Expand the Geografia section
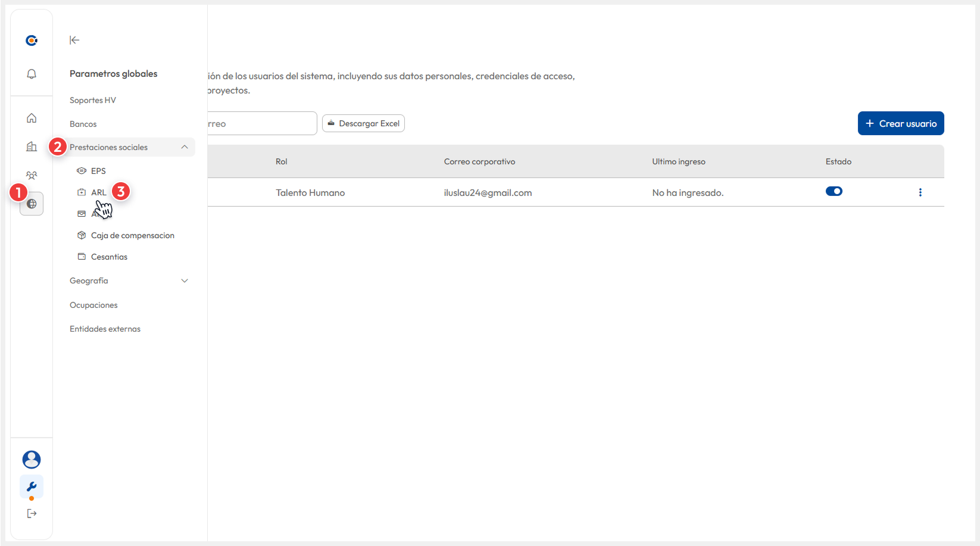This screenshot has height=546, width=980. click(185, 280)
